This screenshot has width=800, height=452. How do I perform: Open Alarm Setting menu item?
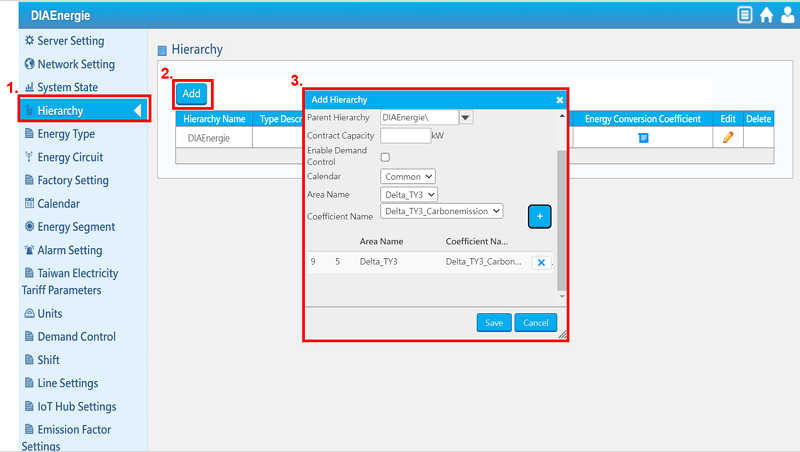pyautogui.click(x=69, y=250)
